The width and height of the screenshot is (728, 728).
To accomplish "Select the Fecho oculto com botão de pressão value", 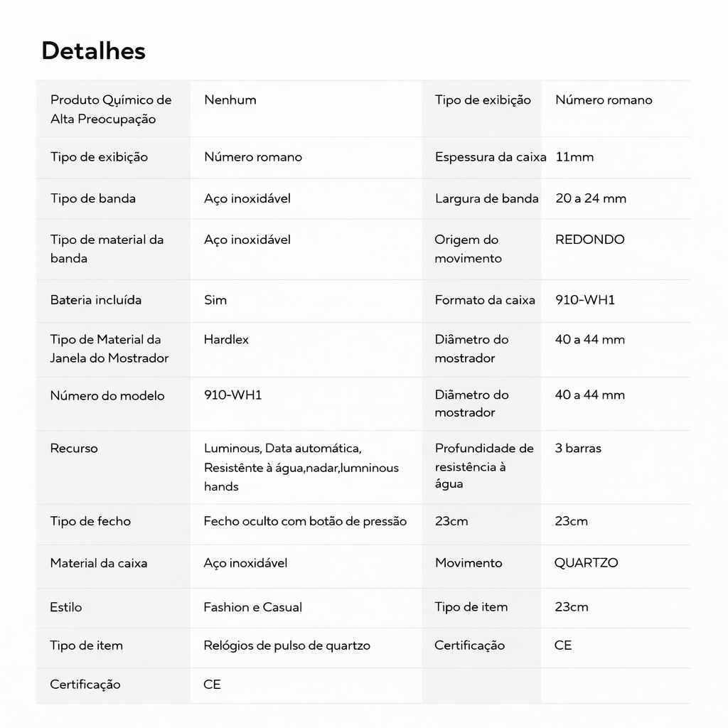I will point(305,521).
